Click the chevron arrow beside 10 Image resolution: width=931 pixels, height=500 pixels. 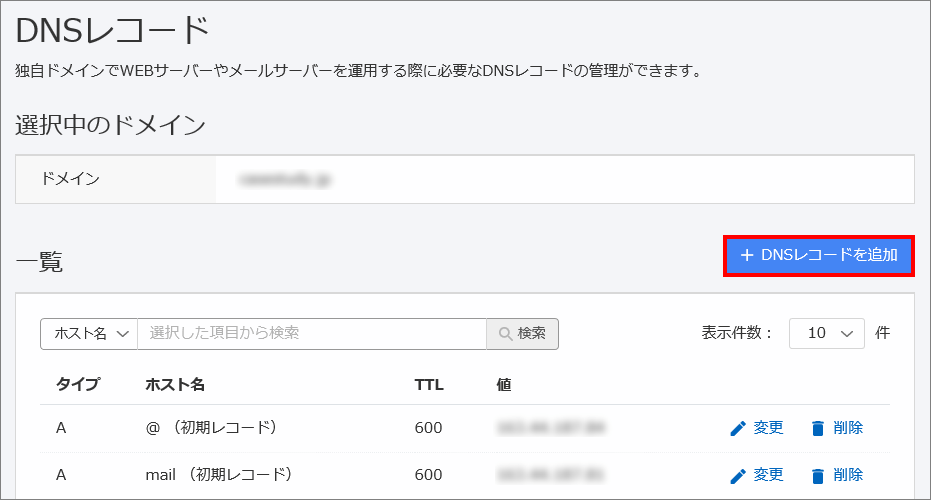[x=847, y=334]
